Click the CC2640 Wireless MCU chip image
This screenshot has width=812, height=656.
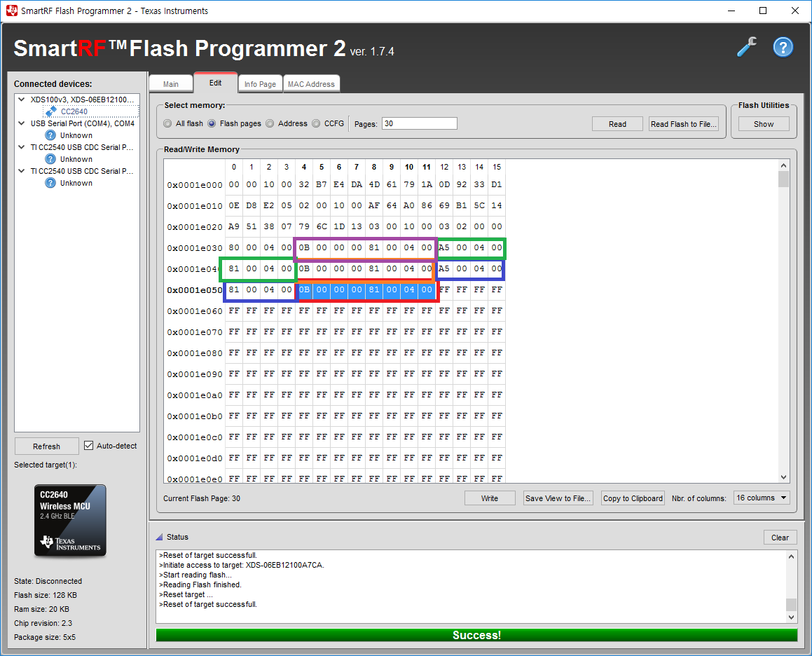[70, 521]
